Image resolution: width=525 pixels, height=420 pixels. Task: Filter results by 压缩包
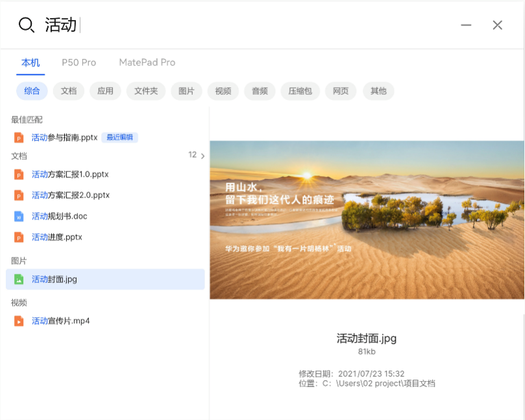click(x=300, y=91)
